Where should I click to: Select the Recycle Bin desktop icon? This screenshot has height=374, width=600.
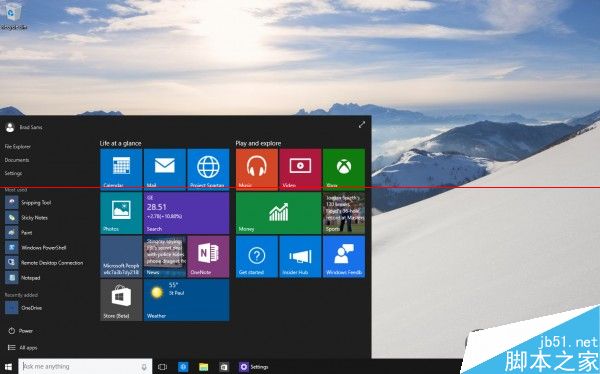pyautogui.click(x=13, y=15)
